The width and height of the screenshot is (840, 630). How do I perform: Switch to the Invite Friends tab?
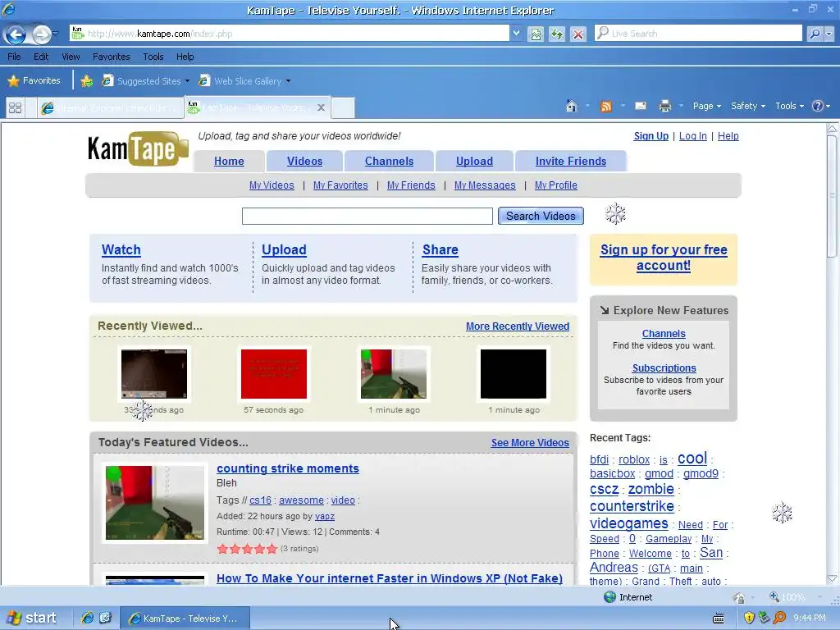pos(571,162)
